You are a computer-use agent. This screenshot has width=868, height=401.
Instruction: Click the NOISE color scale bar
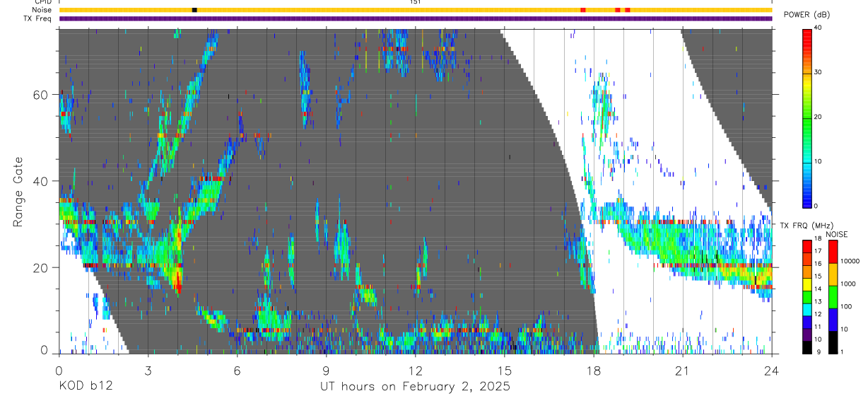coord(833,296)
